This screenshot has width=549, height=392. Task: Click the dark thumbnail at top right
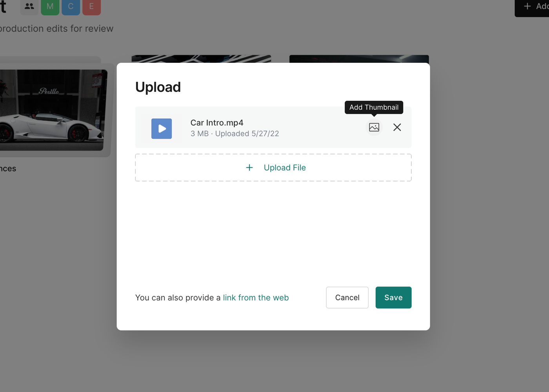point(359,59)
